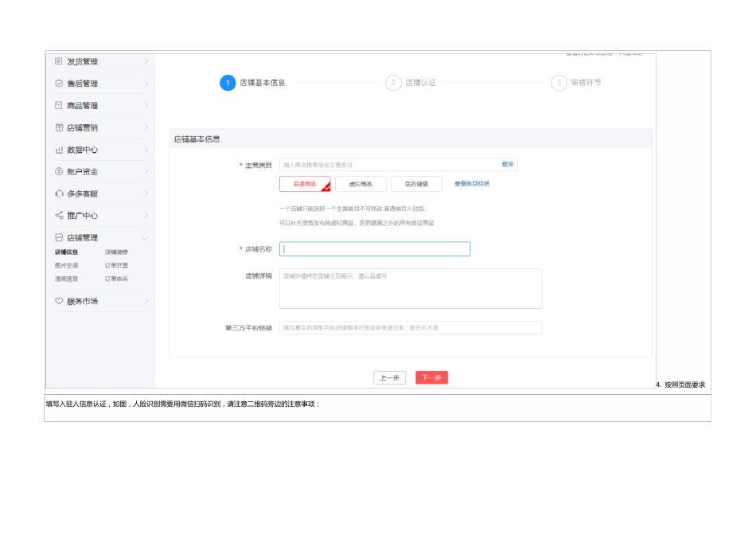Click the 店铺营销 gift icon
This screenshot has height=535, width=756.
[59, 127]
